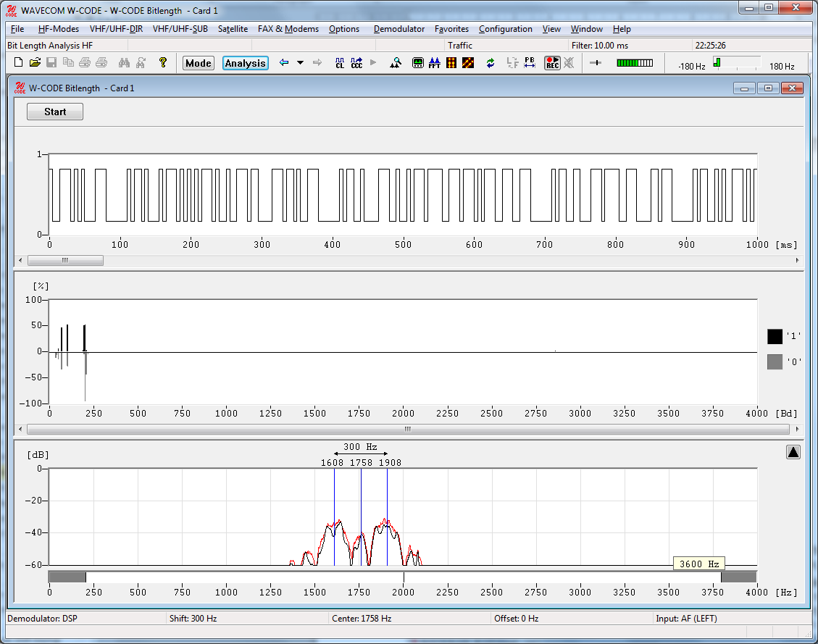Open the Help menu
818x644 pixels.
622,29
